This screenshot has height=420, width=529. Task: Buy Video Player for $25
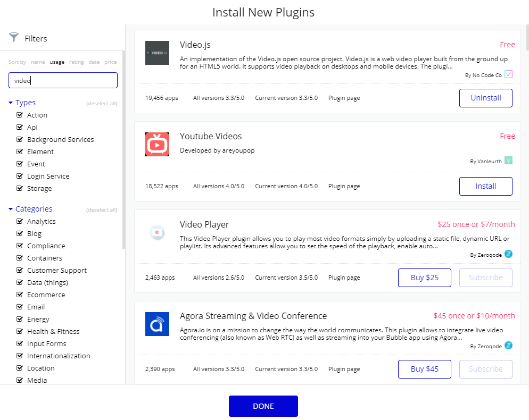click(424, 278)
